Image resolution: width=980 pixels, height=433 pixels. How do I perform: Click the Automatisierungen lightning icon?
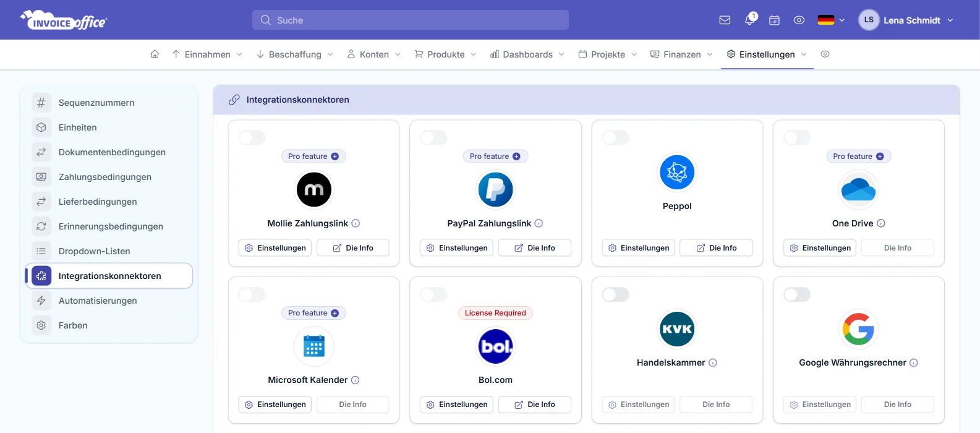[41, 301]
